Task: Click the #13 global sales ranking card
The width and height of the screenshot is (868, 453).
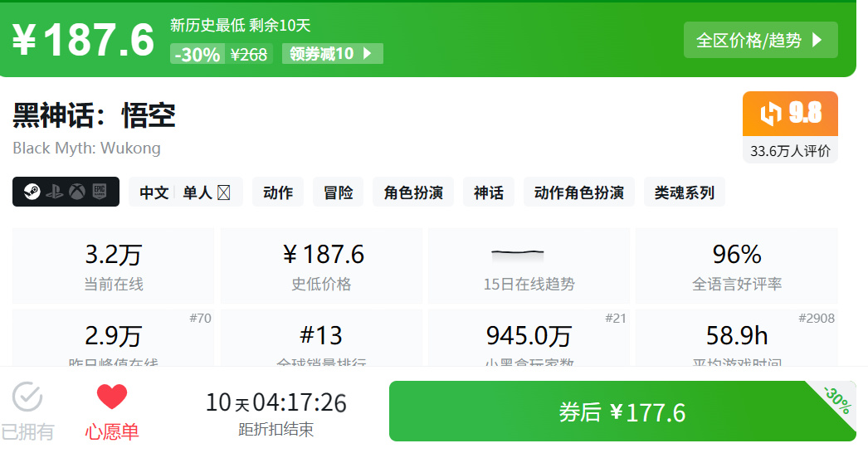Action: 322,338
